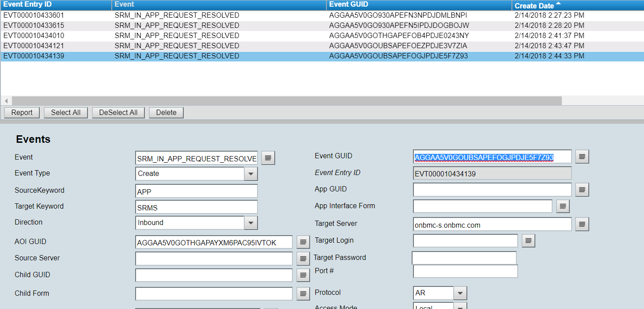Focus the empty App Interface Form field
The width and height of the screenshot is (644, 309).
[x=483, y=206]
